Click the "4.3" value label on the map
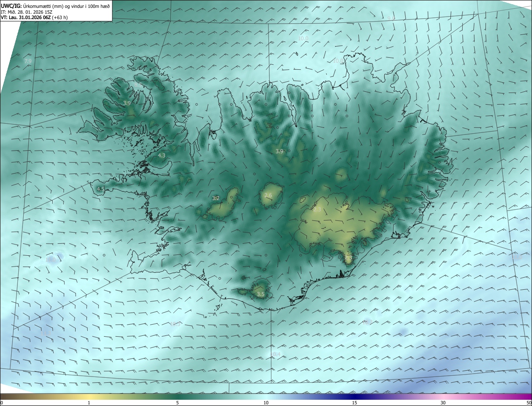The image size is (532, 406). click(x=162, y=155)
